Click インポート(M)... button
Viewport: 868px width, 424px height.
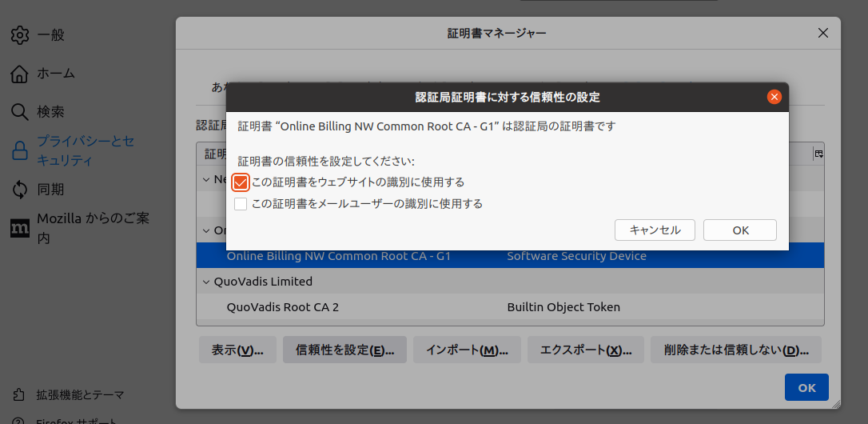click(x=468, y=350)
